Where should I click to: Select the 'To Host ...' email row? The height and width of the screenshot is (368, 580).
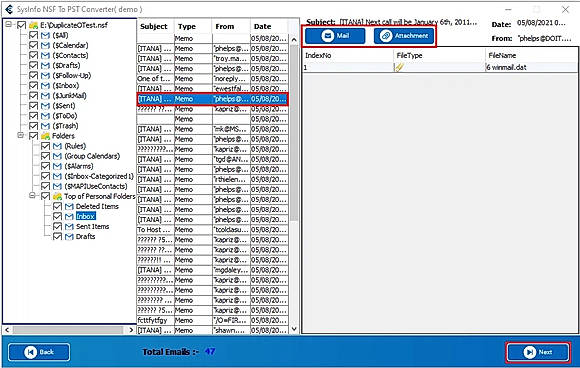[x=212, y=230]
